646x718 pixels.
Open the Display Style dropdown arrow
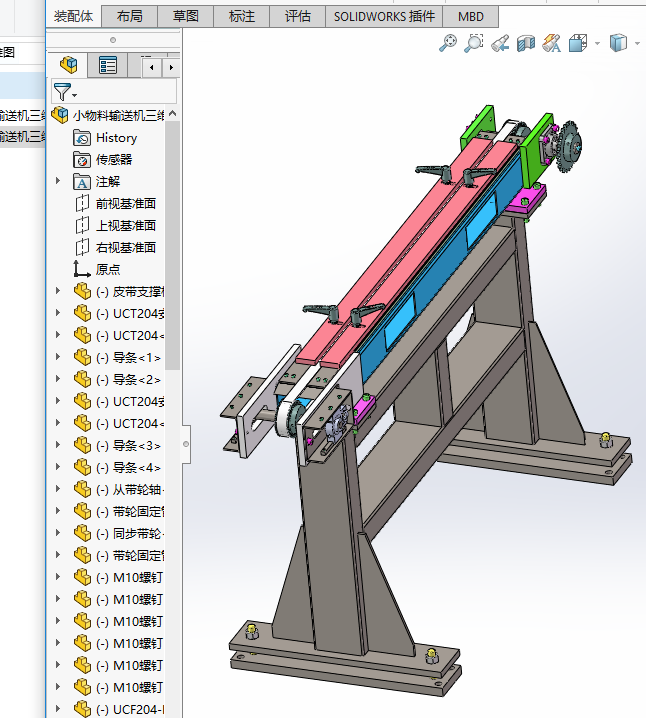coord(637,44)
